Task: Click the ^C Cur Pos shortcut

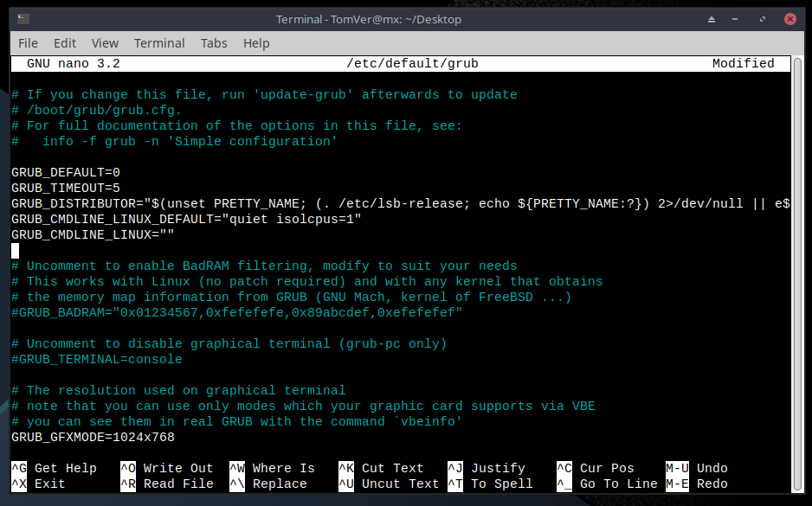Action: click(x=596, y=468)
